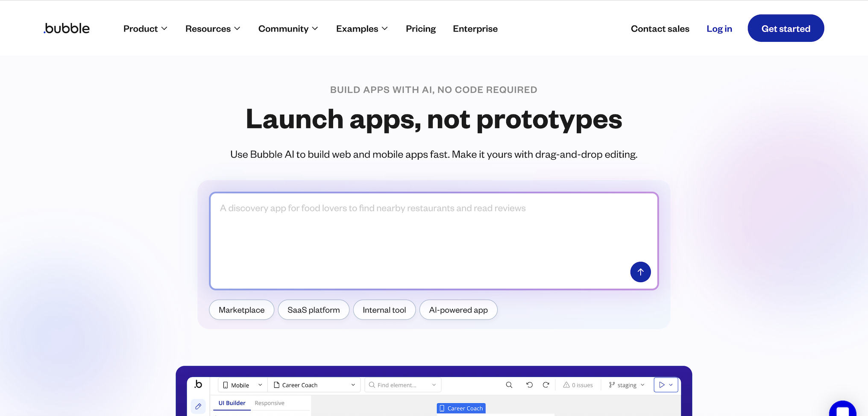Select the Marketplace suggestion chip

tap(241, 310)
